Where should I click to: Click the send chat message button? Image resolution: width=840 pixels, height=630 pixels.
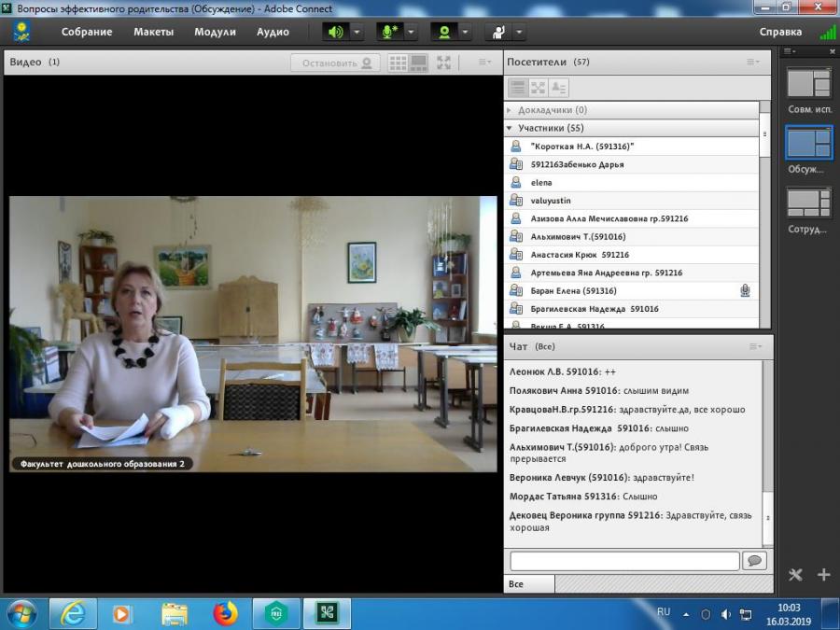(x=755, y=561)
